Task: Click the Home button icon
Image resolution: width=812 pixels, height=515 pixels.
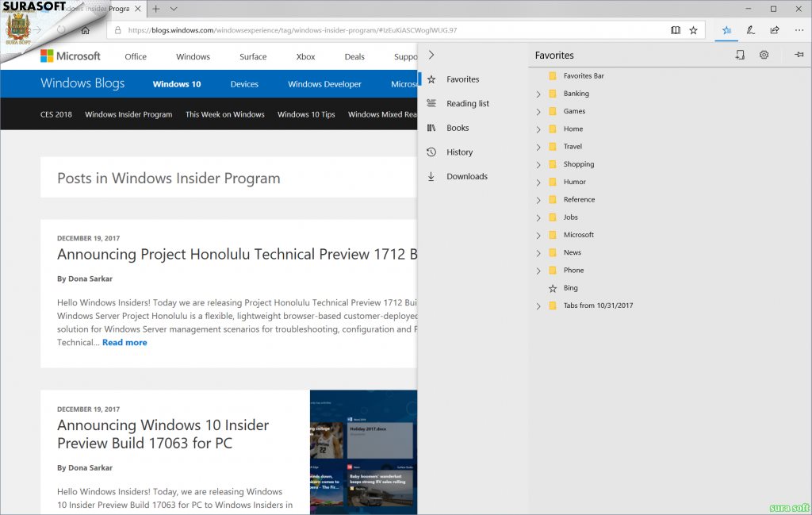Action: click(86, 30)
